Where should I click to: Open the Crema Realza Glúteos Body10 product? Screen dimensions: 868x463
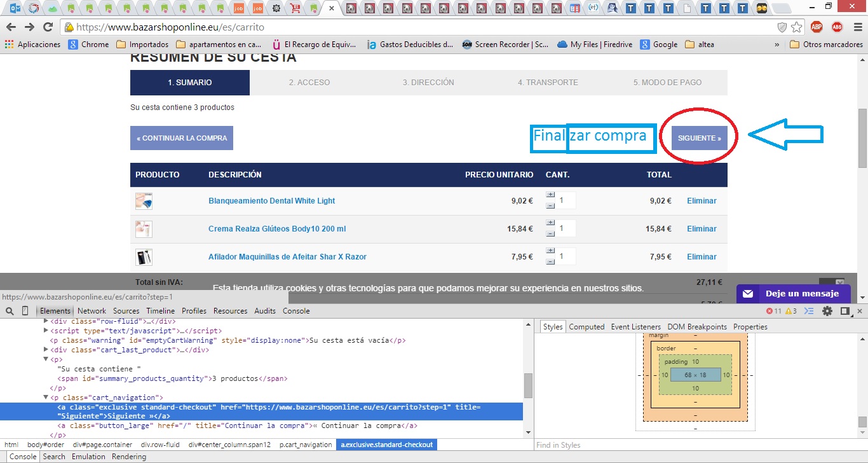[277, 229]
